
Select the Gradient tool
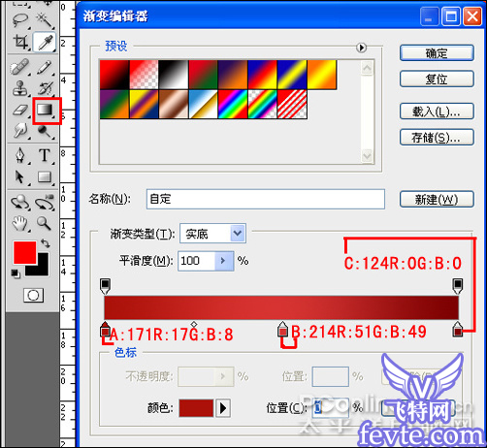(x=45, y=110)
